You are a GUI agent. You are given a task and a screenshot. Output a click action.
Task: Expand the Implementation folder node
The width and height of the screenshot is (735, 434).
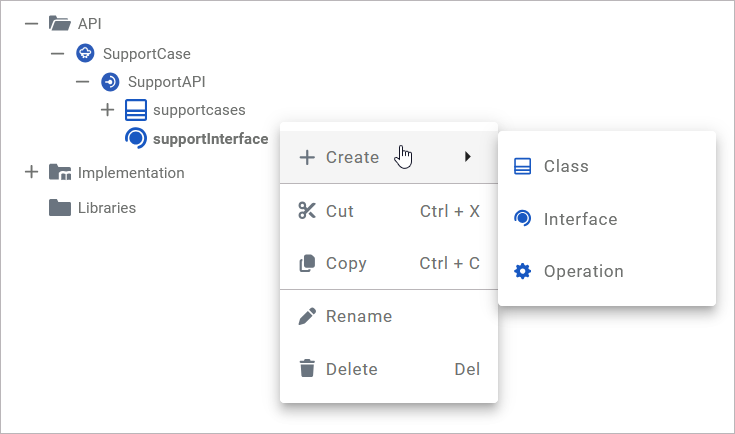pyautogui.click(x=31, y=172)
